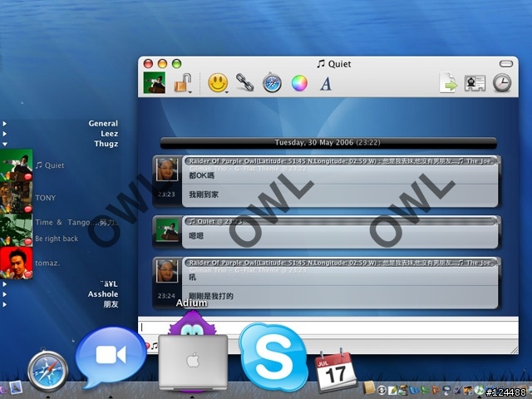Screen dimensions: 532x399
Task: Click TONY's avatar thumbnail
Action: pos(16,198)
